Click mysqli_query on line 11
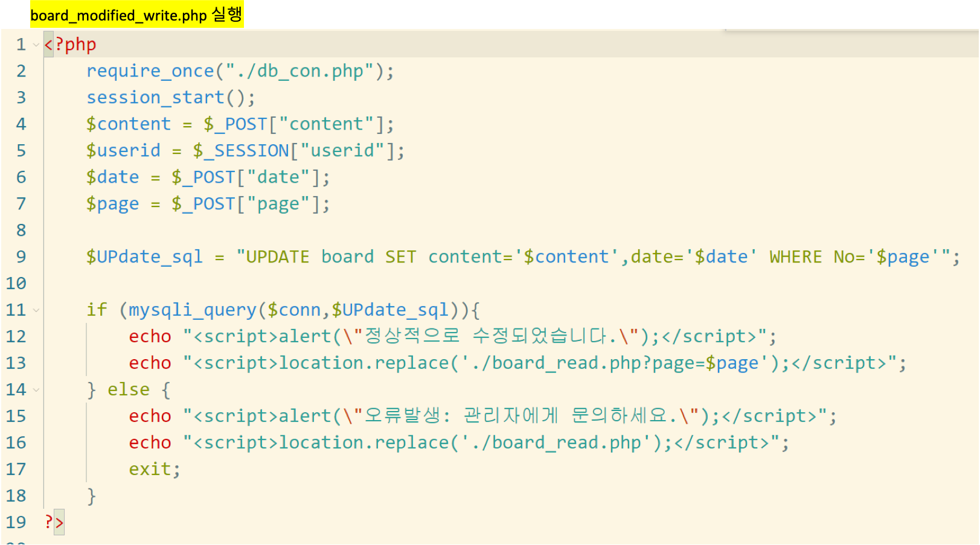Viewport: 980px width, 545px height. tap(193, 310)
